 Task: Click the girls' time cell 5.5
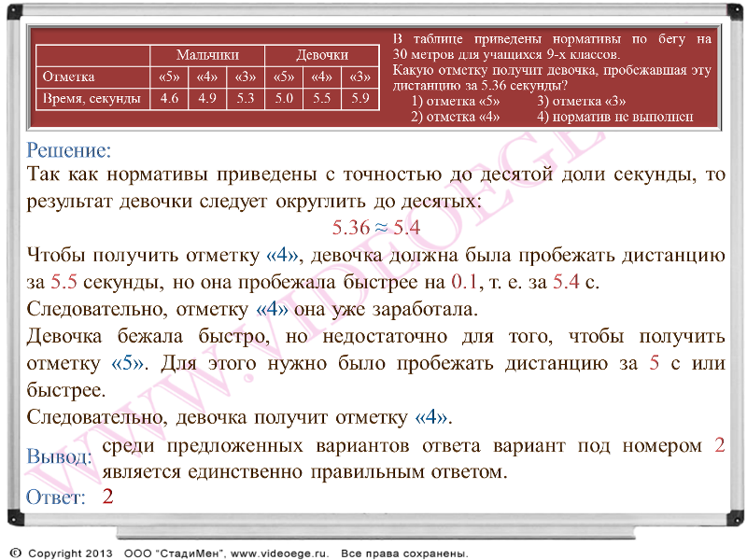[x=322, y=99]
